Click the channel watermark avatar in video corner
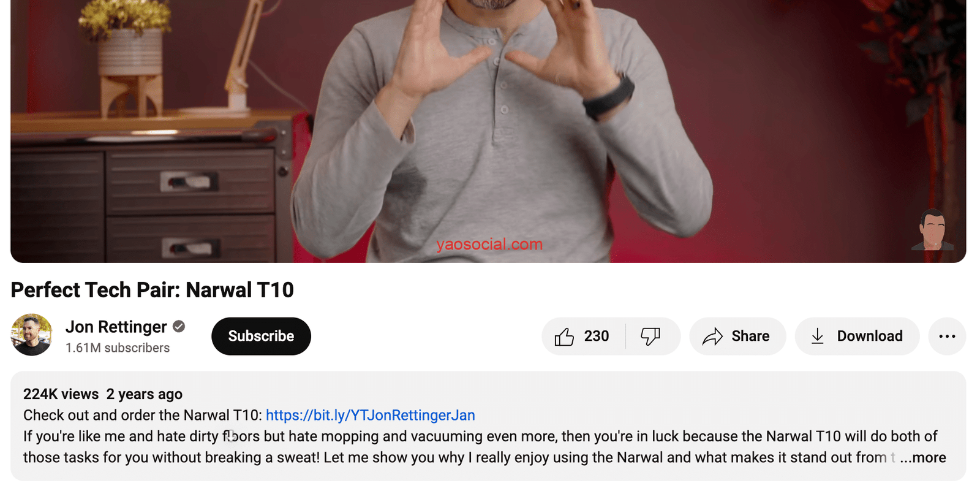Screen dimensions: 980x491 [x=933, y=230]
